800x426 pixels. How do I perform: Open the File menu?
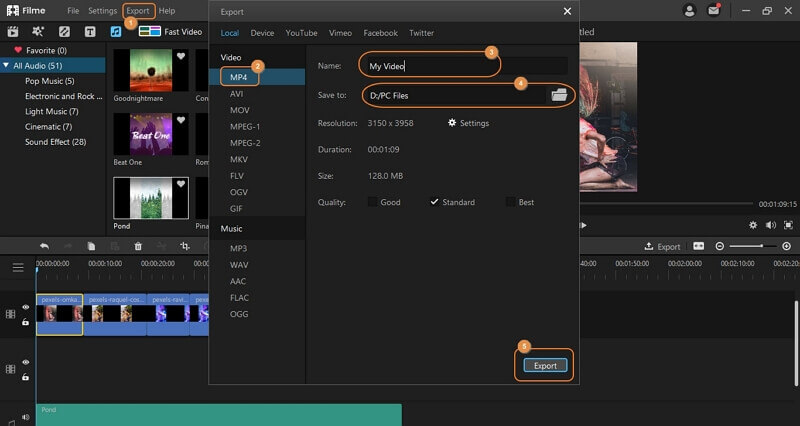[x=73, y=11]
